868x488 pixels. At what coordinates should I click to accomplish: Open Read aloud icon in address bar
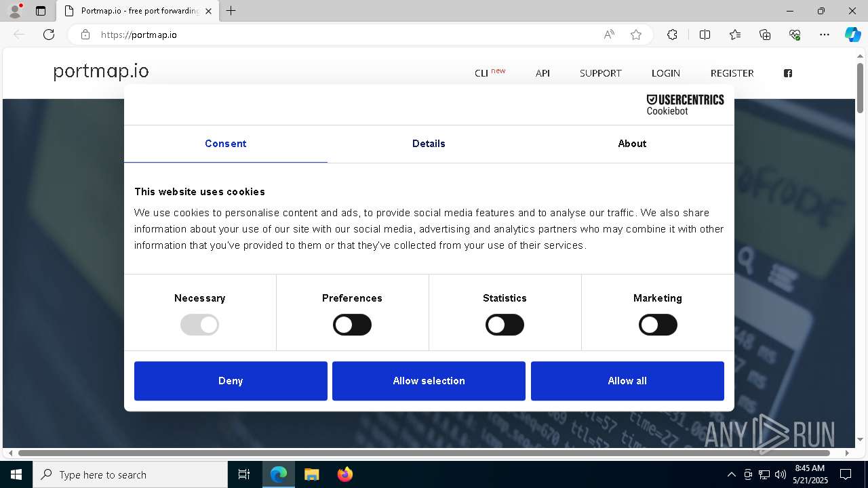point(609,35)
